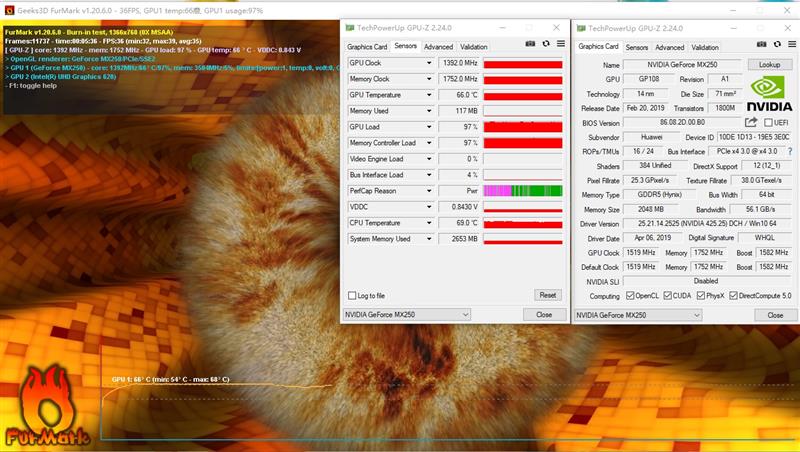Click the NVIDIA logo
Image resolution: width=800 pixels, height=452 pixels.
point(769,94)
